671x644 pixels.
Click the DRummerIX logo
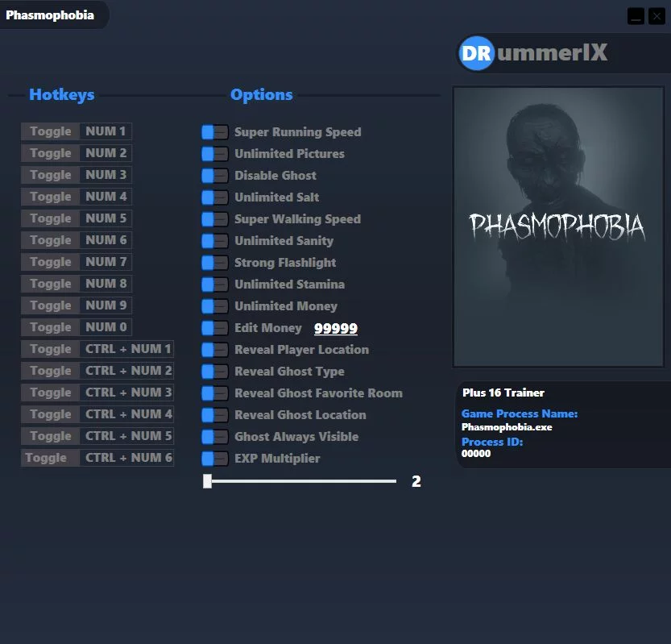[534, 54]
